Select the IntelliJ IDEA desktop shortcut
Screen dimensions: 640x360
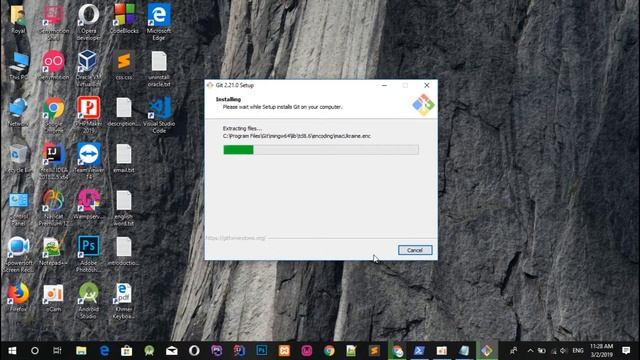click(x=53, y=162)
